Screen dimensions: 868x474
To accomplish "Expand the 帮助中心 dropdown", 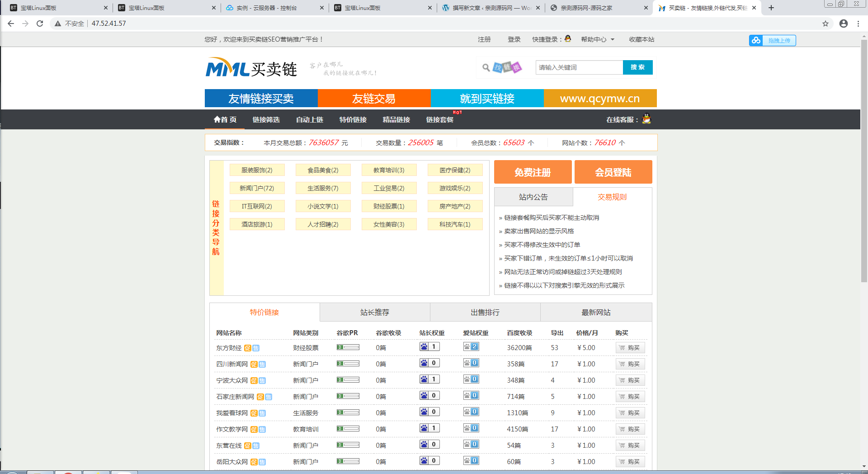I will coord(598,39).
